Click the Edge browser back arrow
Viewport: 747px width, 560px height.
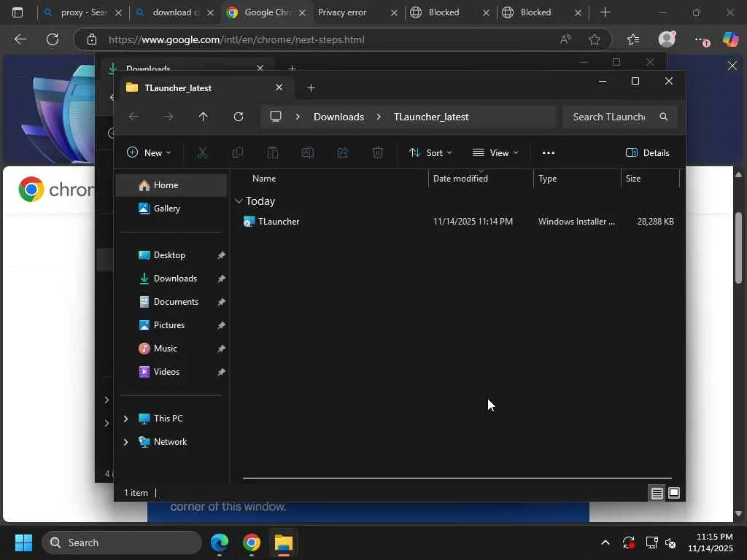20,39
